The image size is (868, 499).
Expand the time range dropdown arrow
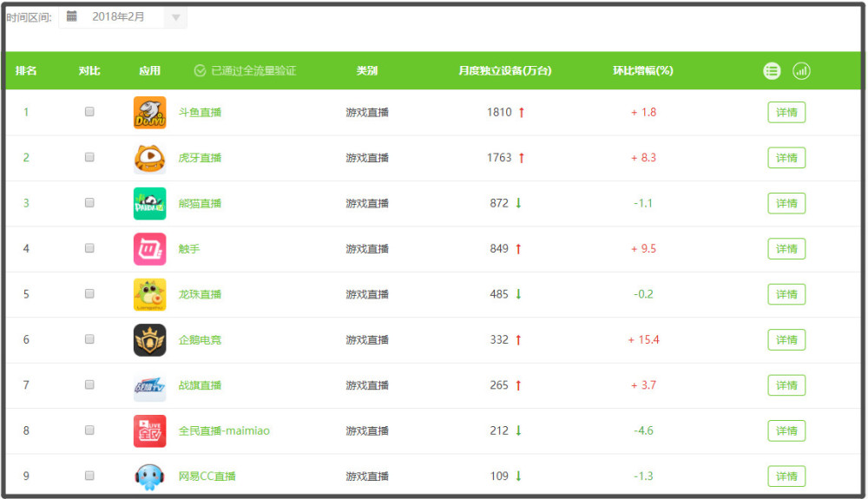[175, 17]
